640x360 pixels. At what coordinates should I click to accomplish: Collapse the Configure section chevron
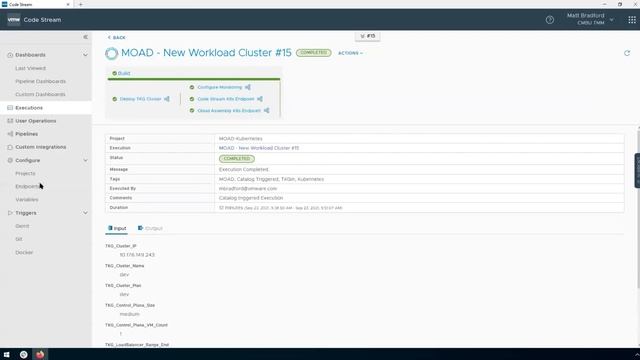pos(85,160)
